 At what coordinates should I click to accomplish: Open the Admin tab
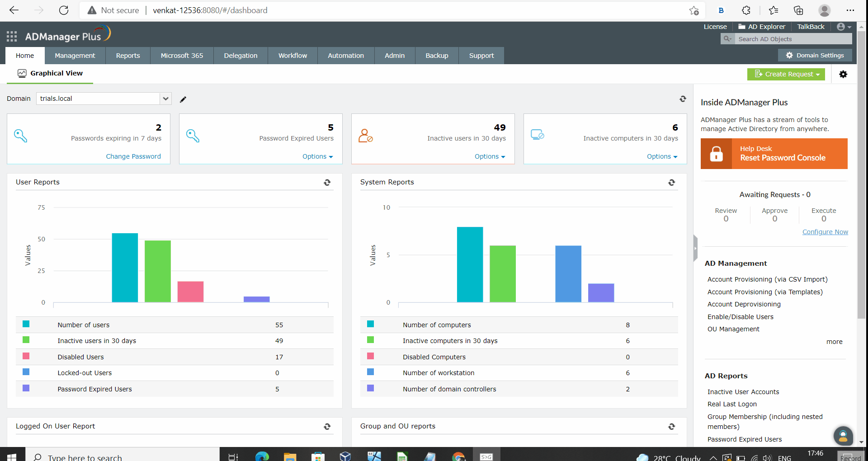coord(395,56)
